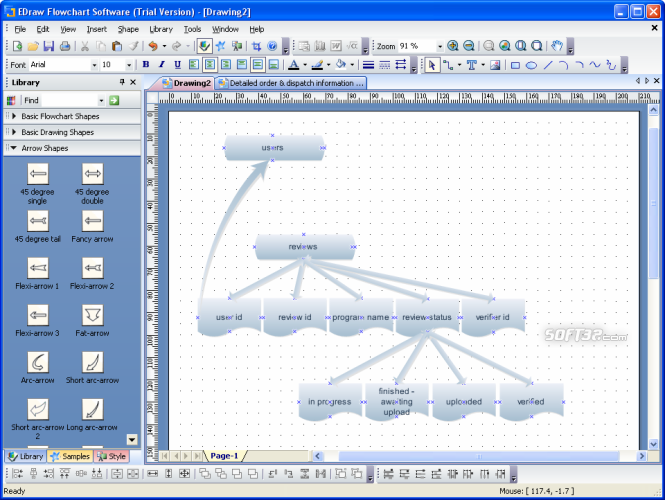
Task: Undo the last action
Action: tap(153, 46)
